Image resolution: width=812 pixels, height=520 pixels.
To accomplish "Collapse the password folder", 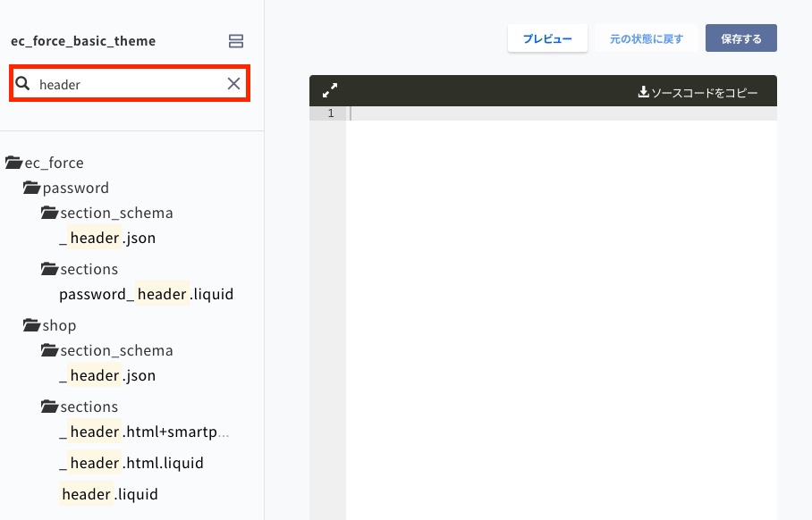I will [x=66, y=188].
